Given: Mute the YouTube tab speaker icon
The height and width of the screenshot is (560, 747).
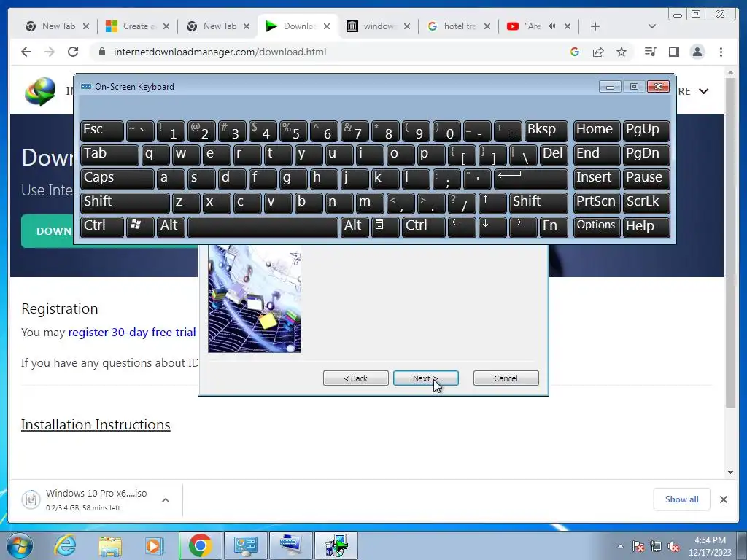Looking at the screenshot, I should pos(552,26).
